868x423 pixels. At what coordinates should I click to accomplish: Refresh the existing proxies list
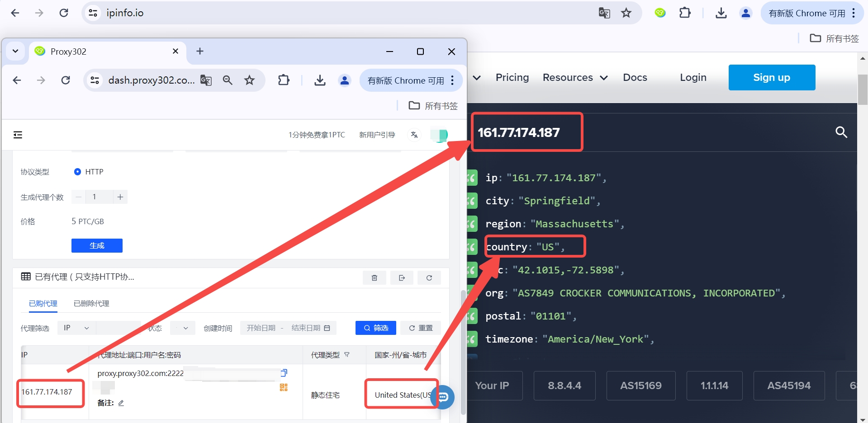(429, 277)
